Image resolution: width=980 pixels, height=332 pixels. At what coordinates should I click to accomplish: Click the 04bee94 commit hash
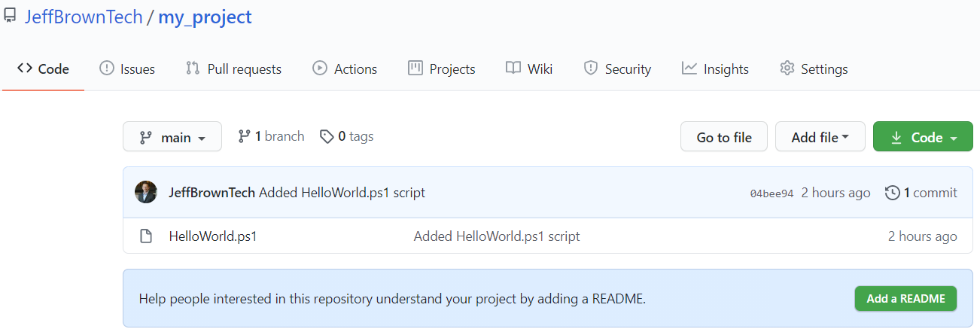point(772,193)
